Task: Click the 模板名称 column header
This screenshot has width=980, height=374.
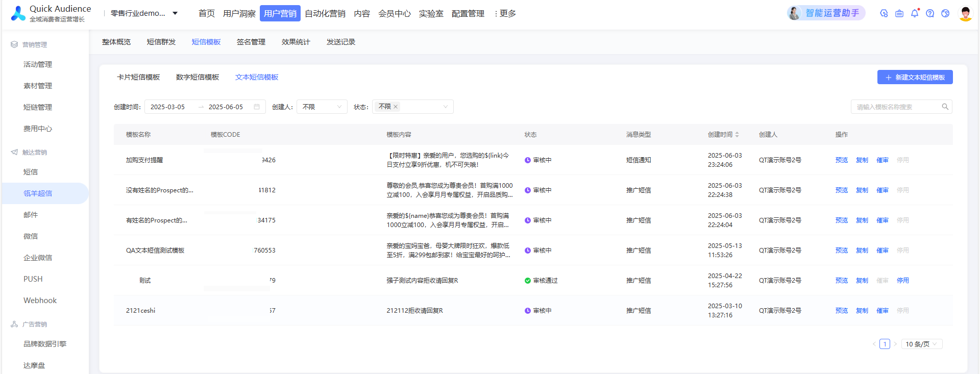Action: click(138, 135)
